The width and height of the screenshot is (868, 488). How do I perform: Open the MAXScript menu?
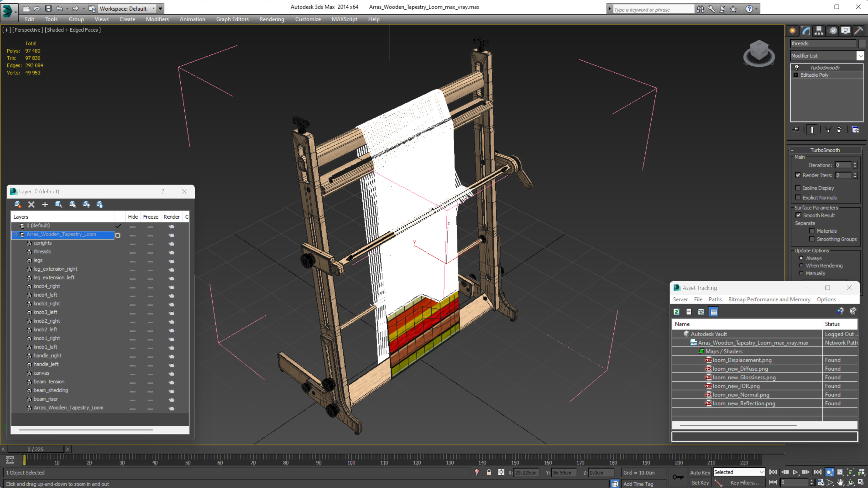344,19
